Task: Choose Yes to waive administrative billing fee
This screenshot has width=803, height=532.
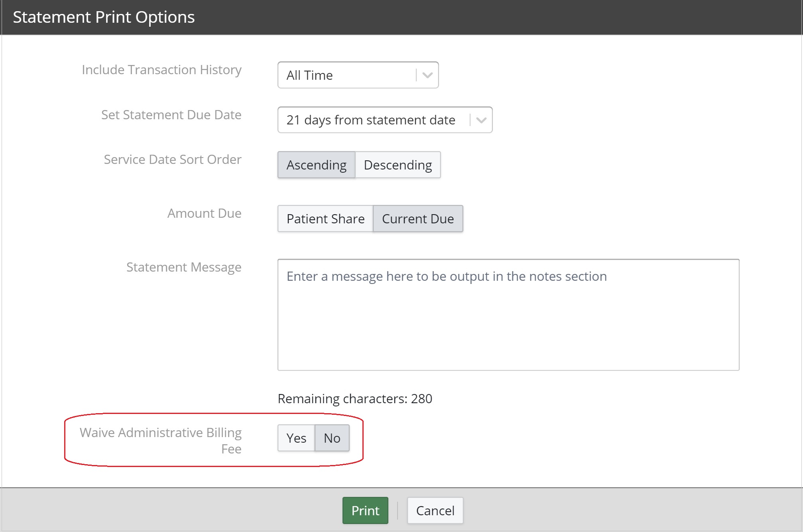Action: [x=296, y=438]
